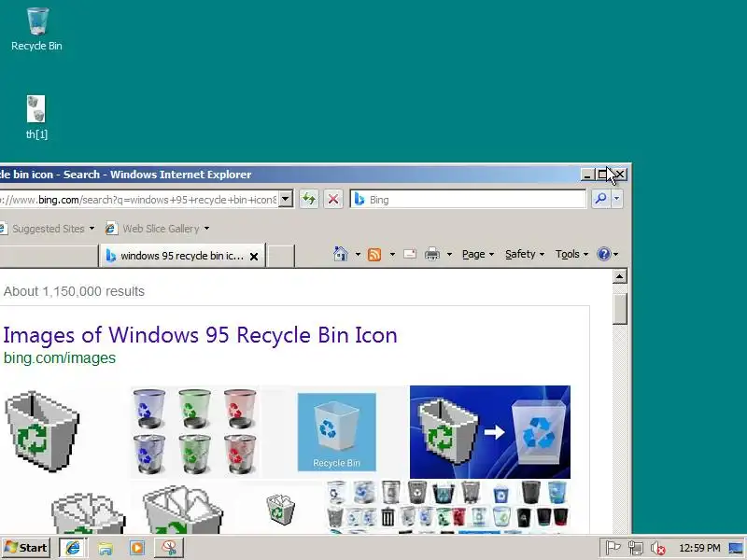Click the scrollbar up arrow
747x560 pixels.
pos(619,276)
